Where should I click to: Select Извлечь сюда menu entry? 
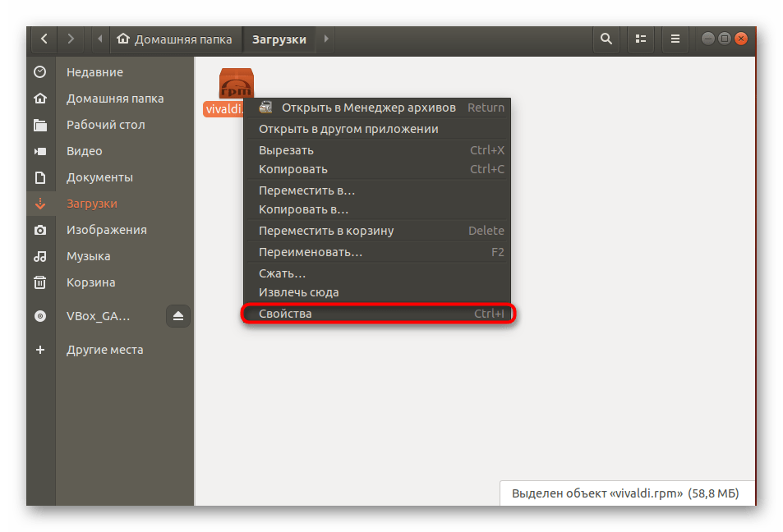point(298,292)
